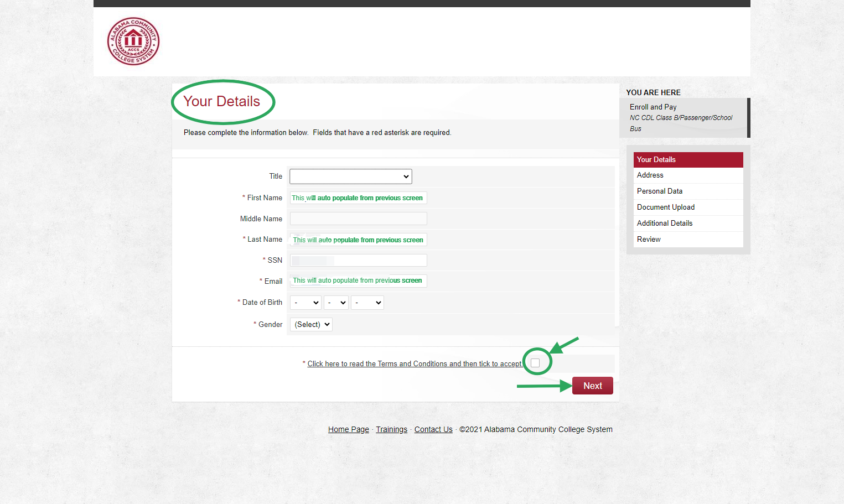
Task: Click the Your Details page heading
Action: tap(221, 101)
